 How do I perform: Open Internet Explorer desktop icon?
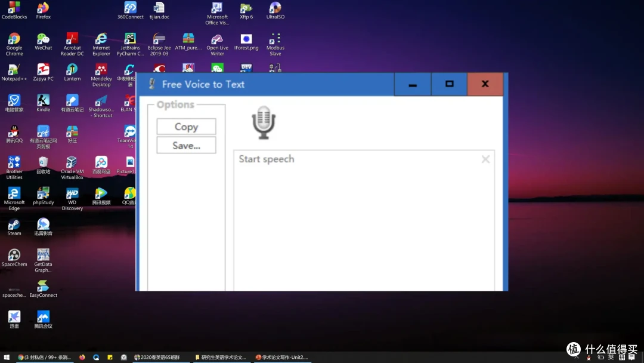point(101,44)
